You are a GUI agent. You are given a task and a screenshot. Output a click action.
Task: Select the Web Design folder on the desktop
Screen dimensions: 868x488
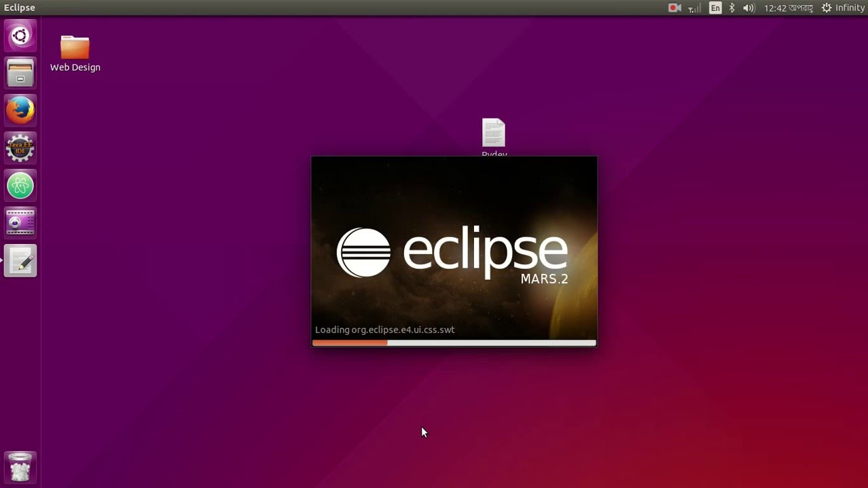click(75, 54)
